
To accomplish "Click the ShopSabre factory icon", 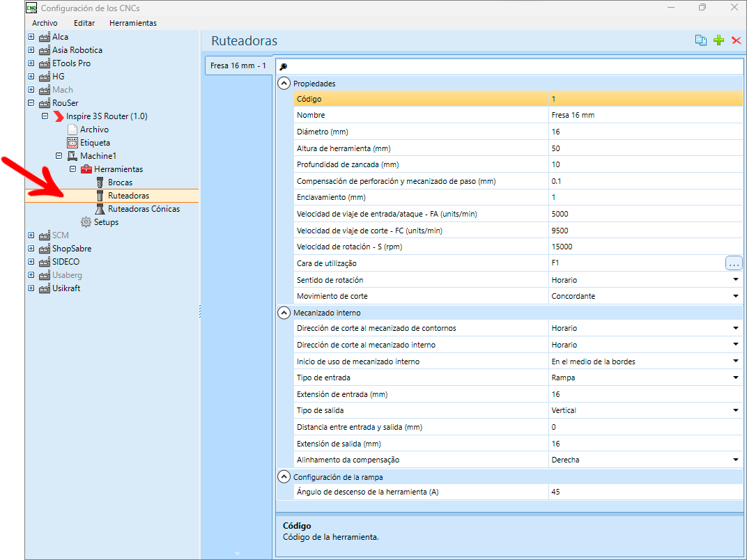I will click(45, 249).
